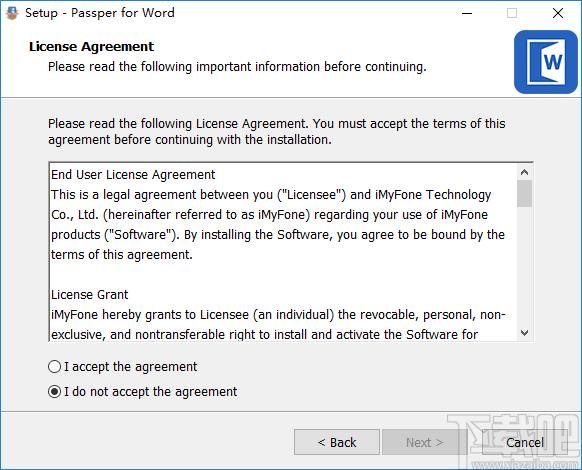Click the "License Agreement" page heading
This screenshot has width=582, height=470.
click(91, 46)
